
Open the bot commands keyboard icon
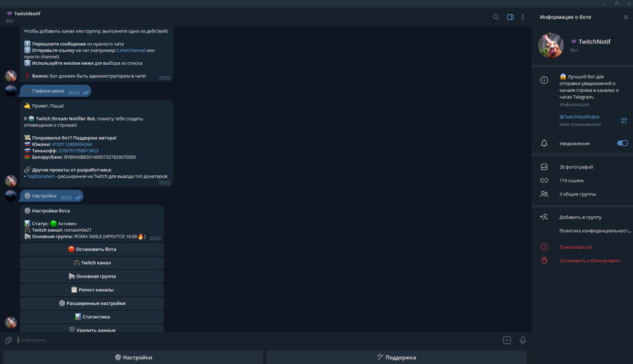point(507,340)
